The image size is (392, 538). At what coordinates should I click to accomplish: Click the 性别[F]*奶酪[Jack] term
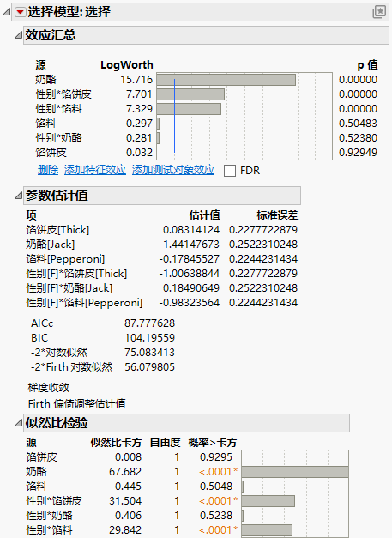(x=69, y=288)
